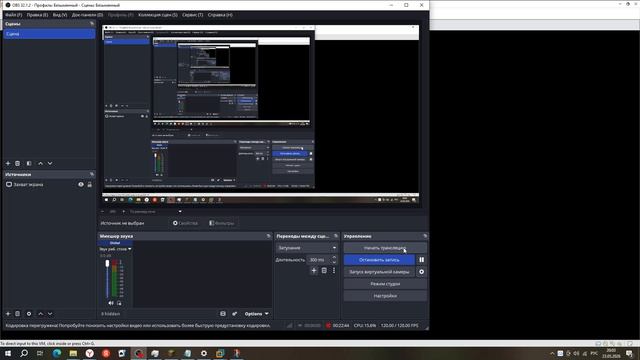
Task: Move scene down with arrow icon
Action: coord(50,163)
